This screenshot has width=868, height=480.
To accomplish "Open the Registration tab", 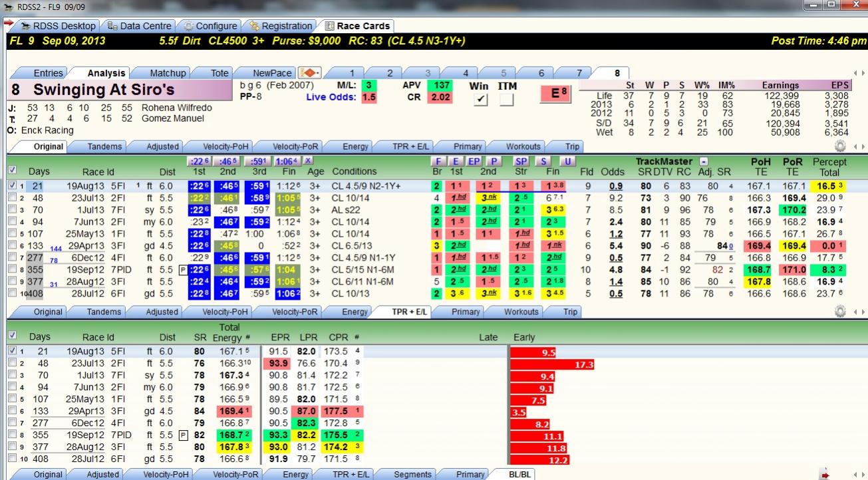I will click(280, 26).
